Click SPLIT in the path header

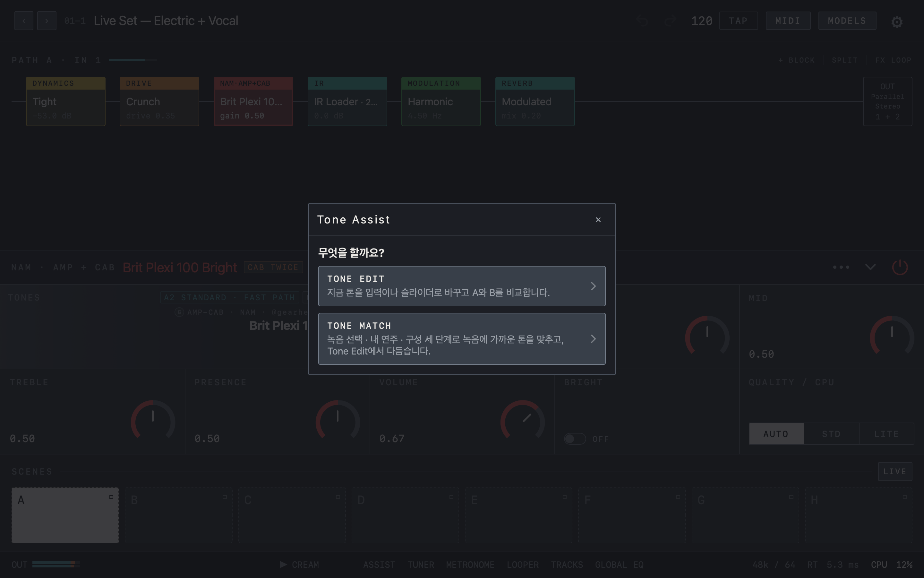click(x=844, y=60)
